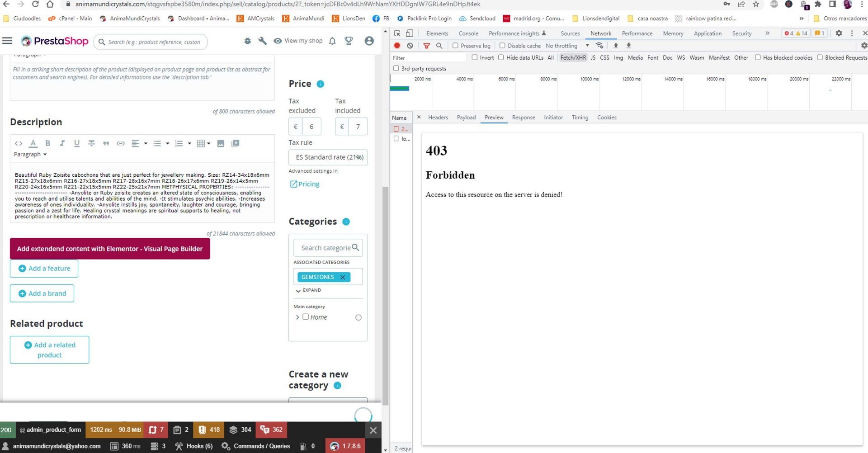Apply underline formatting in Description editor
Viewport: 868px width, 453px height.
(x=77, y=143)
